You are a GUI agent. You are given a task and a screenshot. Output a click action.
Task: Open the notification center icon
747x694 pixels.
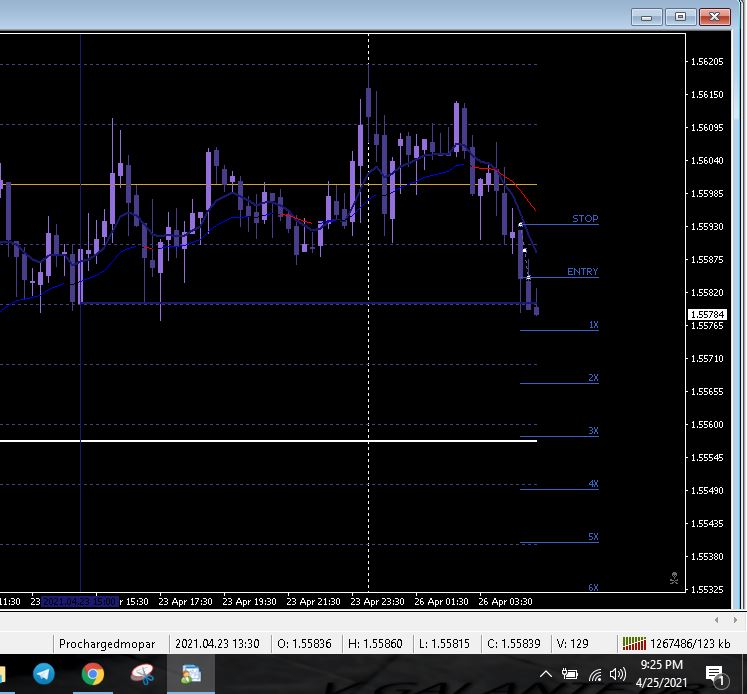point(715,675)
